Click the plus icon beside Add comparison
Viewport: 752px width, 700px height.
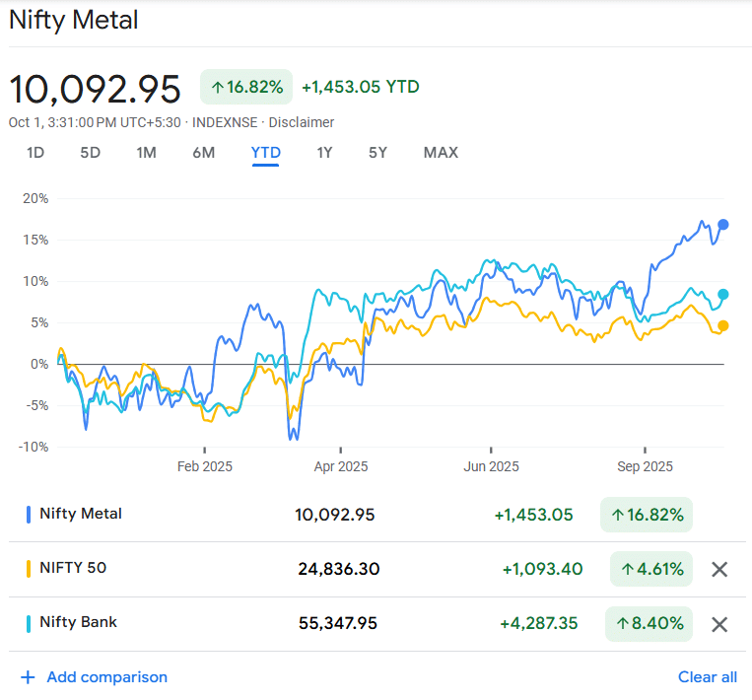pyautogui.click(x=28, y=677)
